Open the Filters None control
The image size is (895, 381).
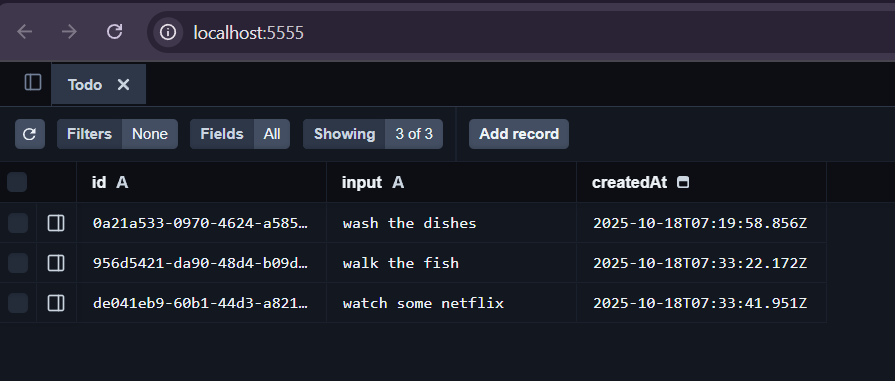(117, 134)
